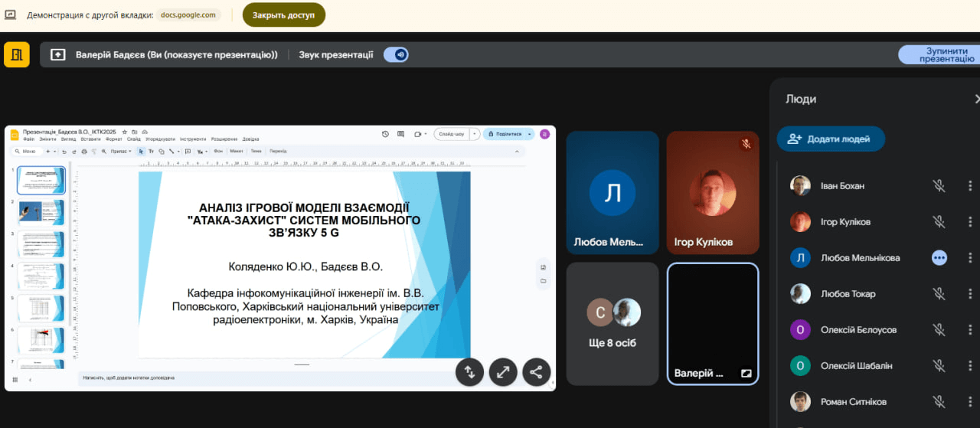Click the Додати людей button
The height and width of the screenshot is (428, 980).
[831, 139]
